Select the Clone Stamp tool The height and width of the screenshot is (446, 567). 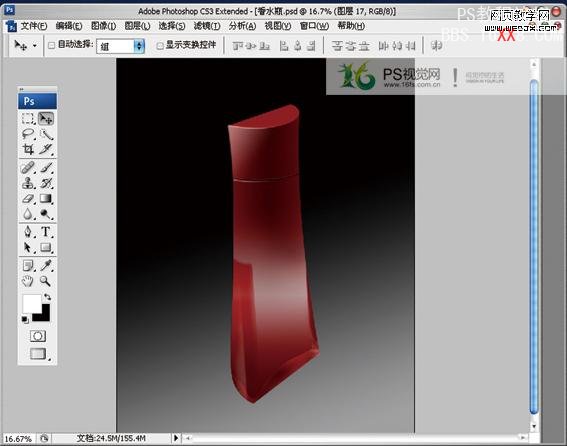point(28,183)
